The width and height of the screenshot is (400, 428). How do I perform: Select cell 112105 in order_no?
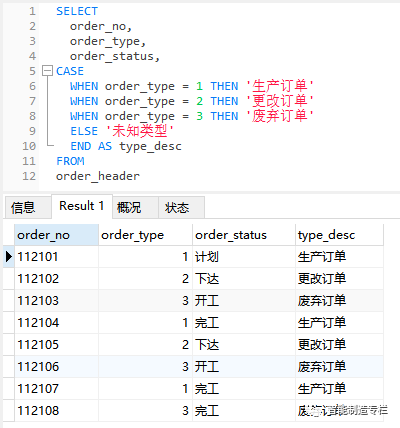click(x=56, y=345)
